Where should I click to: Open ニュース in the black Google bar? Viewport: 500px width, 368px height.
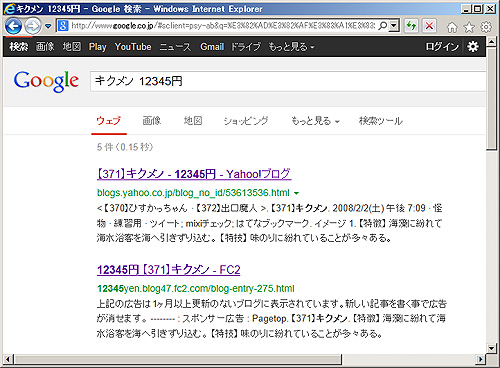click(x=175, y=47)
